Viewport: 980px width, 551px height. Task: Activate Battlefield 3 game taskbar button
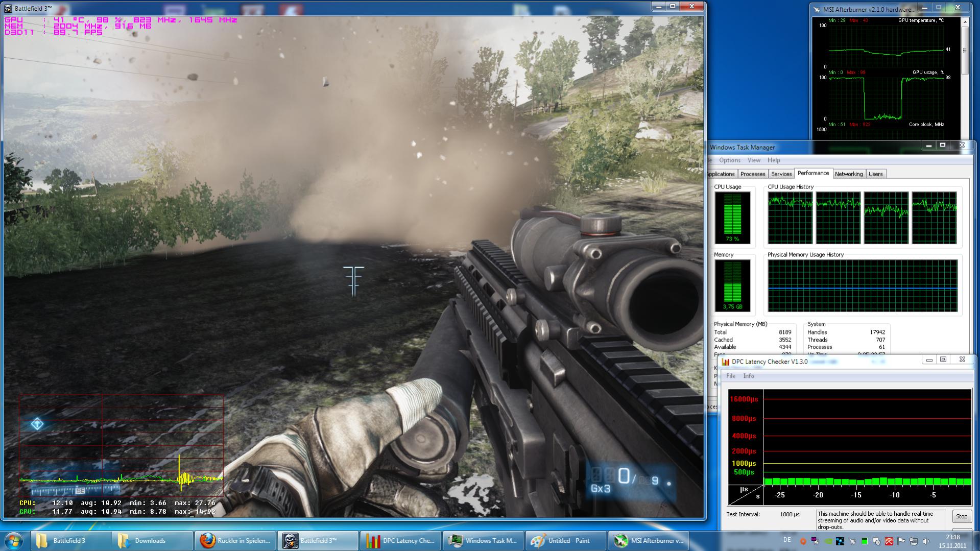[x=318, y=541]
